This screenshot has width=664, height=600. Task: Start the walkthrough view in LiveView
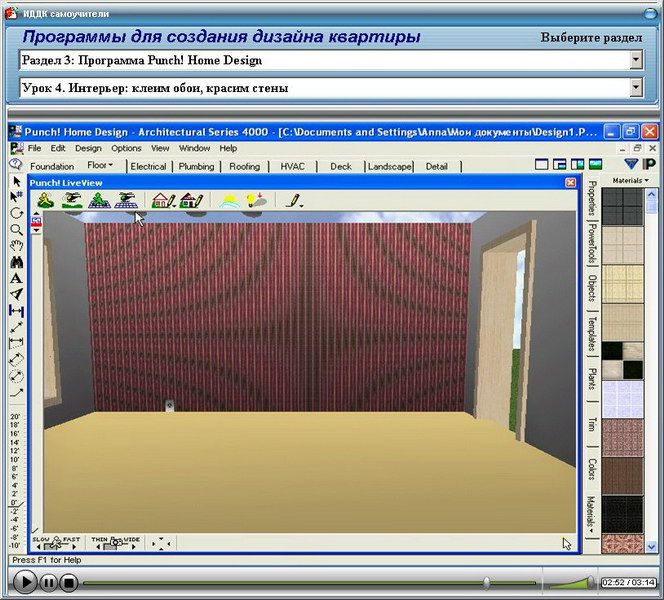(x=45, y=200)
